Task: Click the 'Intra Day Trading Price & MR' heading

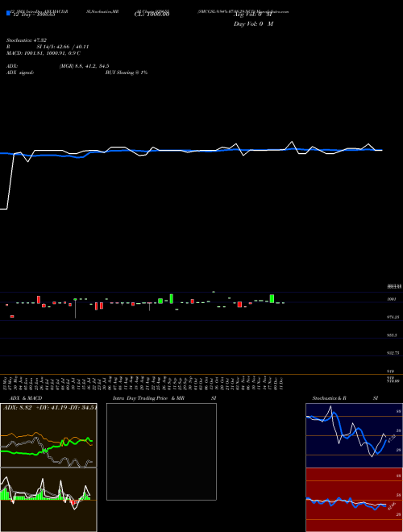Action: pyautogui.click(x=148, y=398)
